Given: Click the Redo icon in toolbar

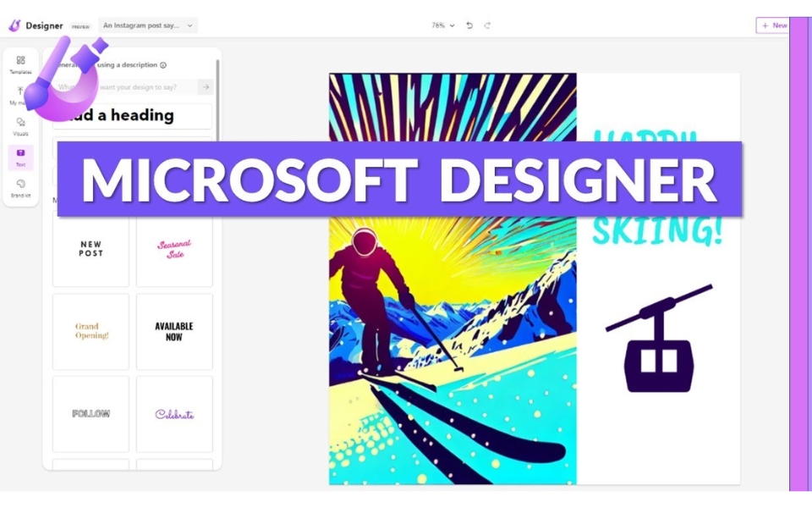Looking at the screenshot, I should (x=486, y=25).
